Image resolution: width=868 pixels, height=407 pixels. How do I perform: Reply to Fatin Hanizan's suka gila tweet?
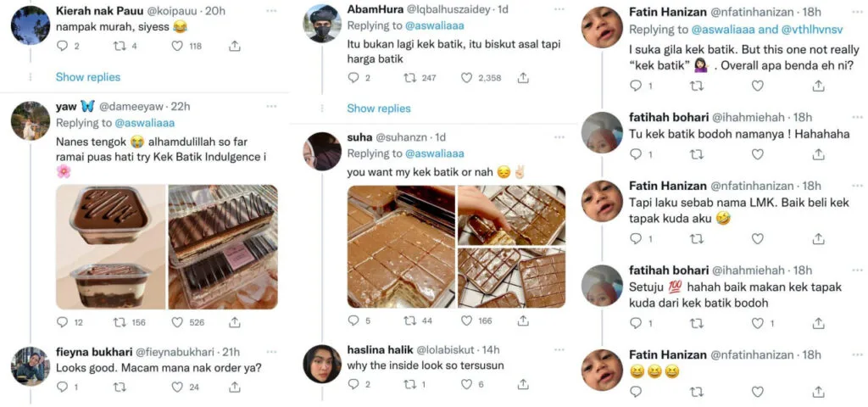click(637, 86)
